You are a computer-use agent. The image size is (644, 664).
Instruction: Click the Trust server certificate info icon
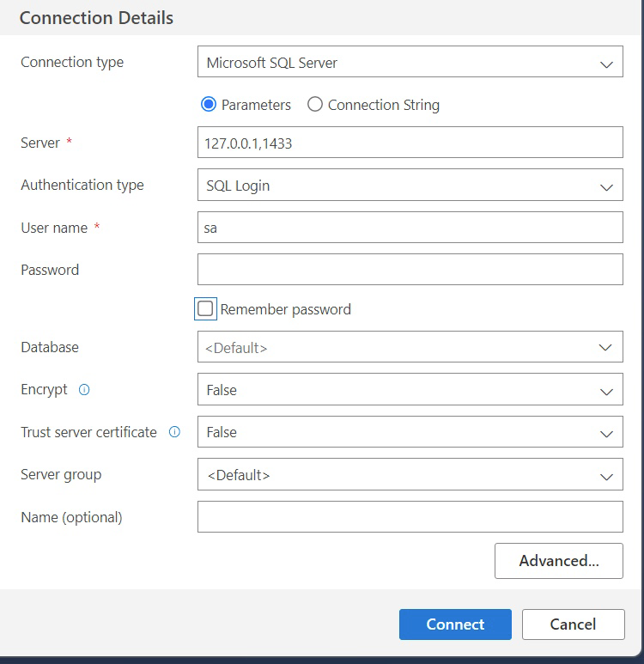pyautogui.click(x=174, y=432)
